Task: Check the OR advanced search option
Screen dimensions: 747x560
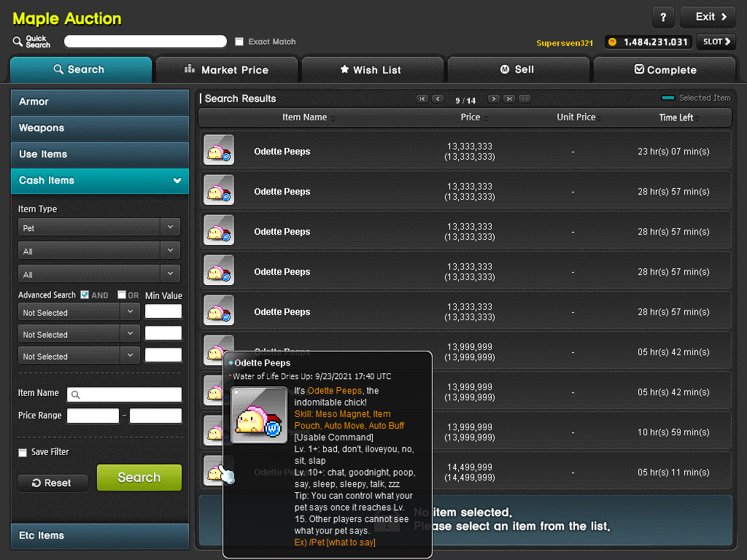Action: [x=122, y=295]
